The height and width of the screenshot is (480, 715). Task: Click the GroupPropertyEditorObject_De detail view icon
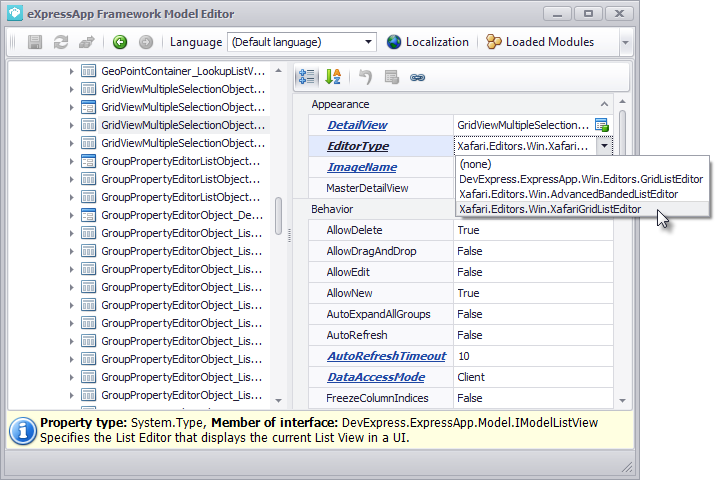(x=88, y=215)
